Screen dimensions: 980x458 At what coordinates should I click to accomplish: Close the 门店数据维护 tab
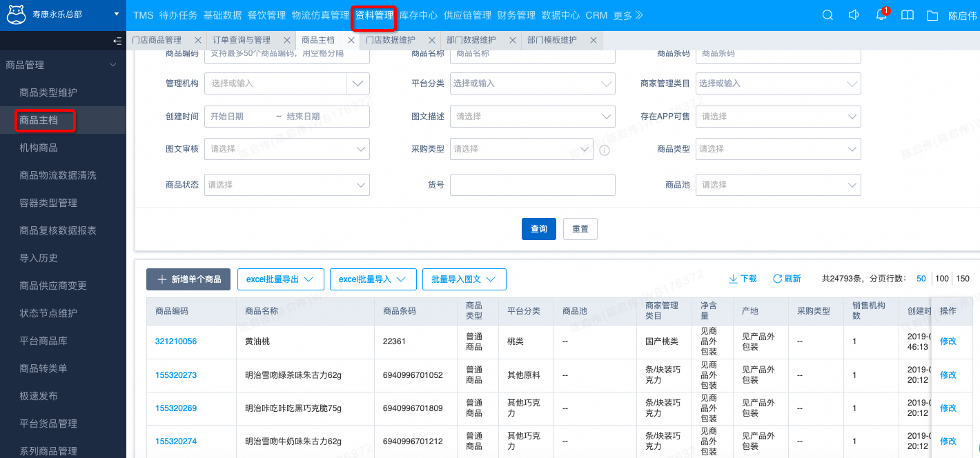(x=432, y=40)
